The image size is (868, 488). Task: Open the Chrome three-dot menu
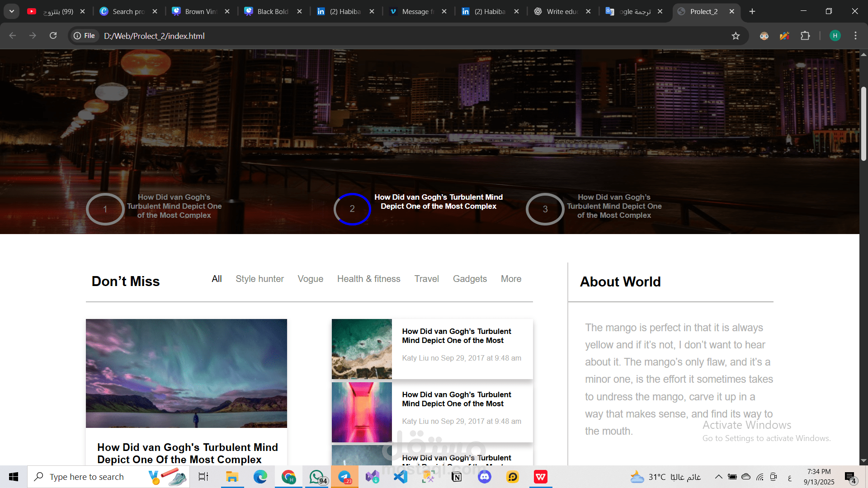[855, 36]
